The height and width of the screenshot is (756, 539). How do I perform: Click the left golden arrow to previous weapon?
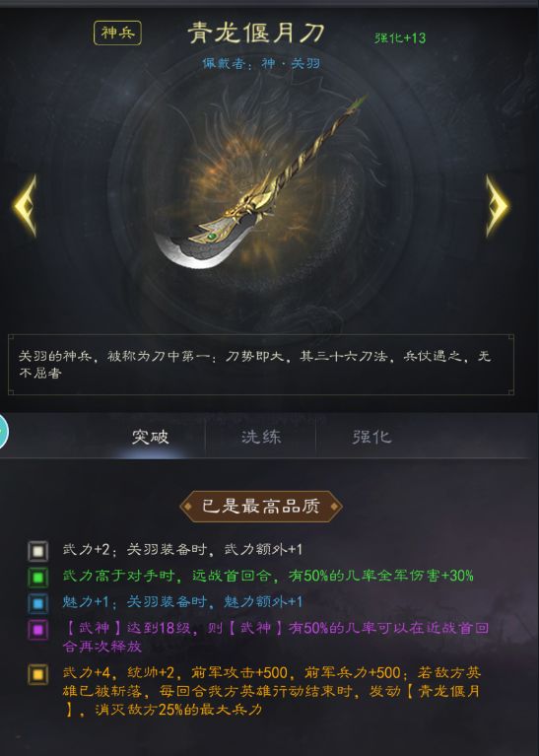point(26,206)
